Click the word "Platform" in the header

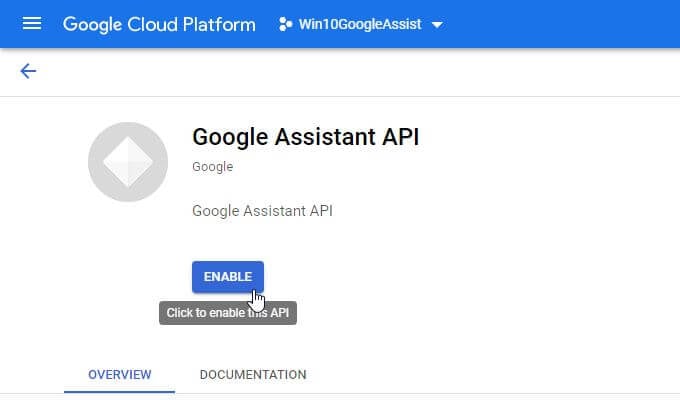pyautogui.click(x=221, y=24)
